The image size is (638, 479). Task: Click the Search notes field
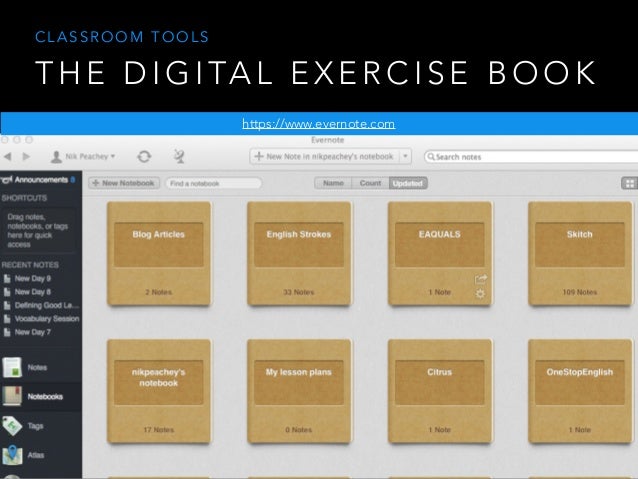click(x=531, y=157)
